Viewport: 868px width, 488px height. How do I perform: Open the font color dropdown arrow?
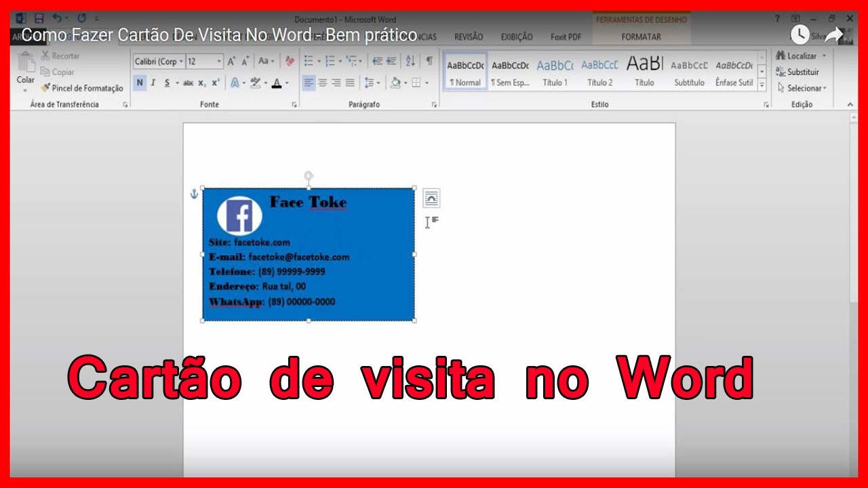287,83
